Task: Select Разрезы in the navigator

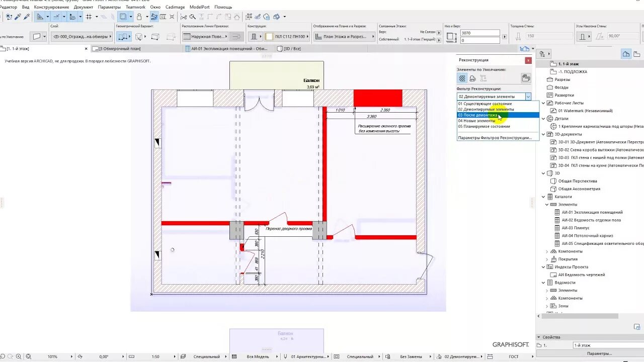Action: tap(562, 79)
